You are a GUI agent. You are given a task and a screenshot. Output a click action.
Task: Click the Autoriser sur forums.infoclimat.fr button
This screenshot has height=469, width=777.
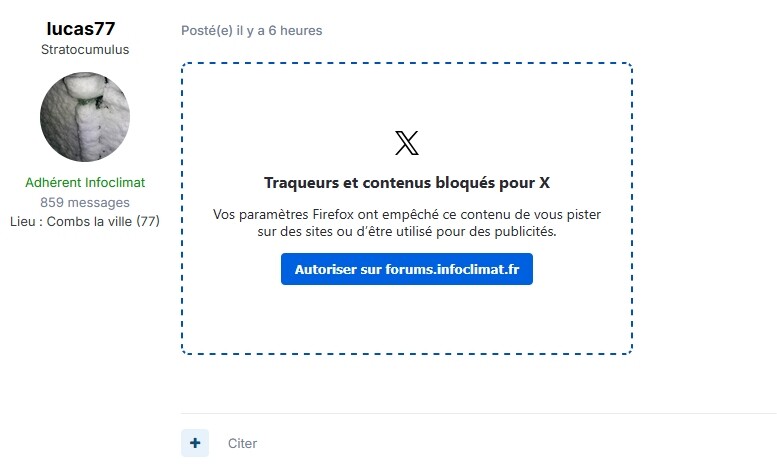pos(407,269)
